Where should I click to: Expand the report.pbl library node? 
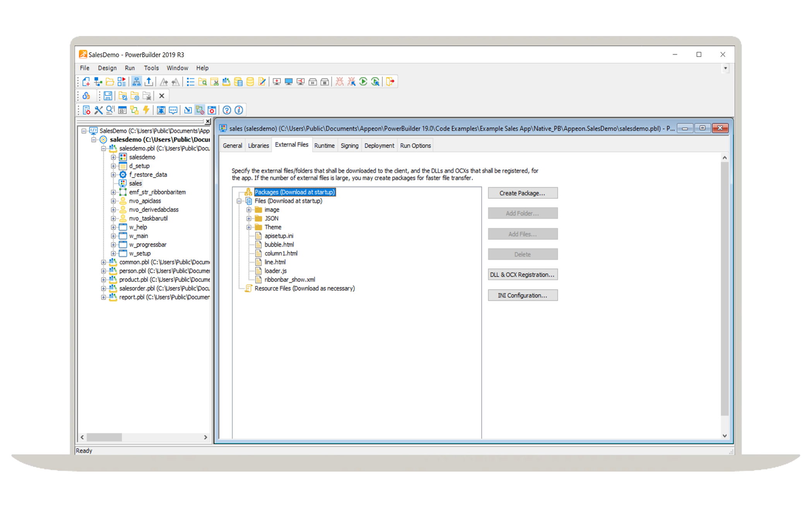103,297
